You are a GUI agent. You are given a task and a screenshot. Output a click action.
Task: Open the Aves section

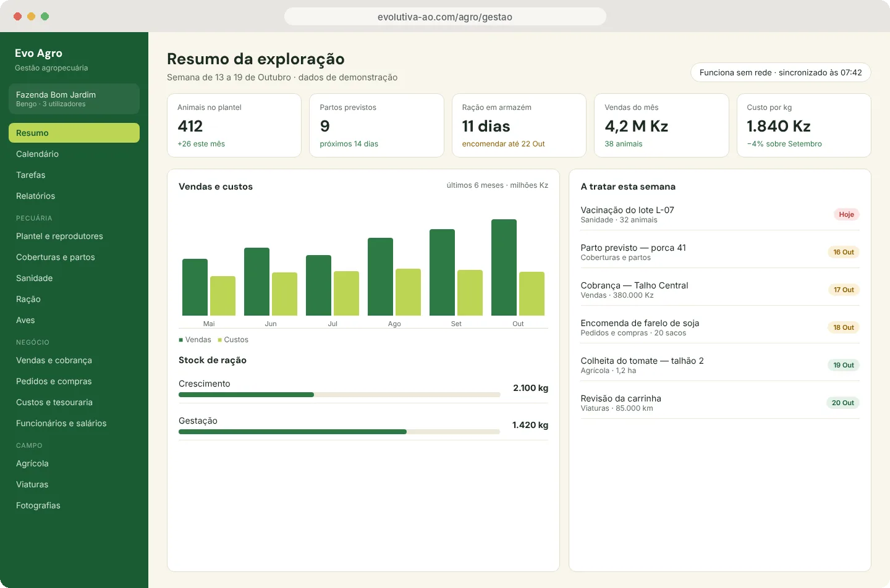point(74,320)
